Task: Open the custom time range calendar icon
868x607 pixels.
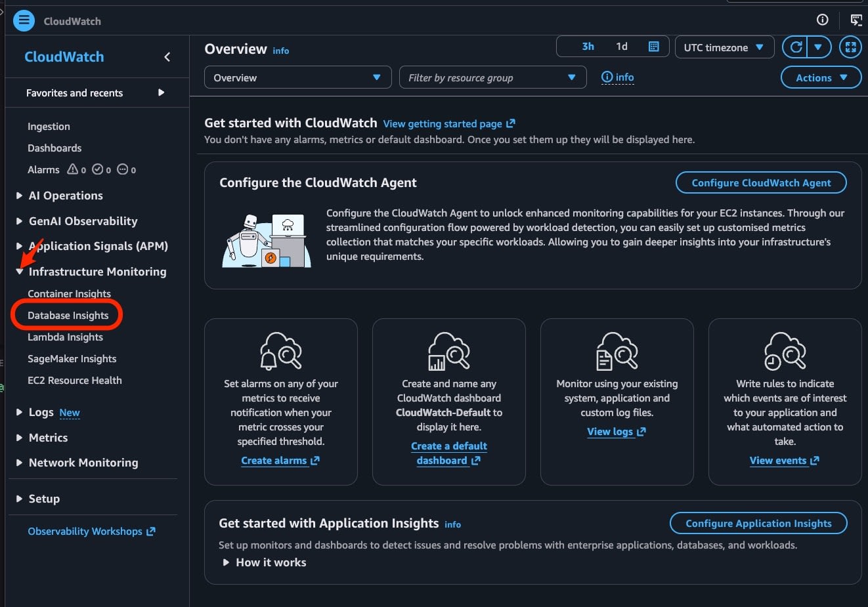Action: [653, 47]
